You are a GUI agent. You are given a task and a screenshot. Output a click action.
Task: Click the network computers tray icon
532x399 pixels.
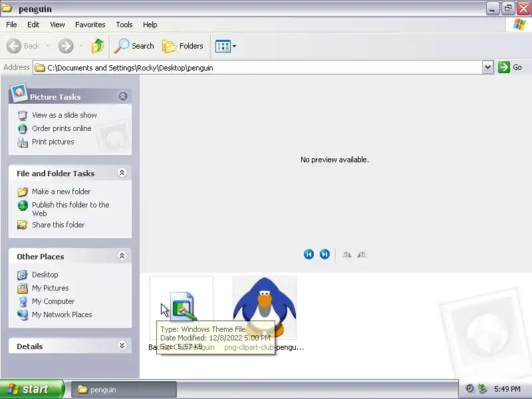[x=482, y=389]
